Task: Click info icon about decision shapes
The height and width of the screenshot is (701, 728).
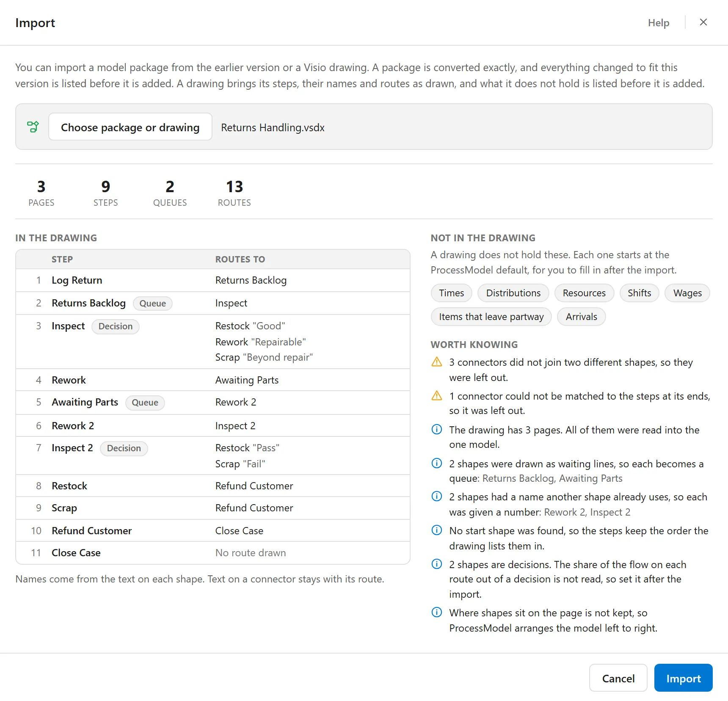Action: pyautogui.click(x=436, y=564)
